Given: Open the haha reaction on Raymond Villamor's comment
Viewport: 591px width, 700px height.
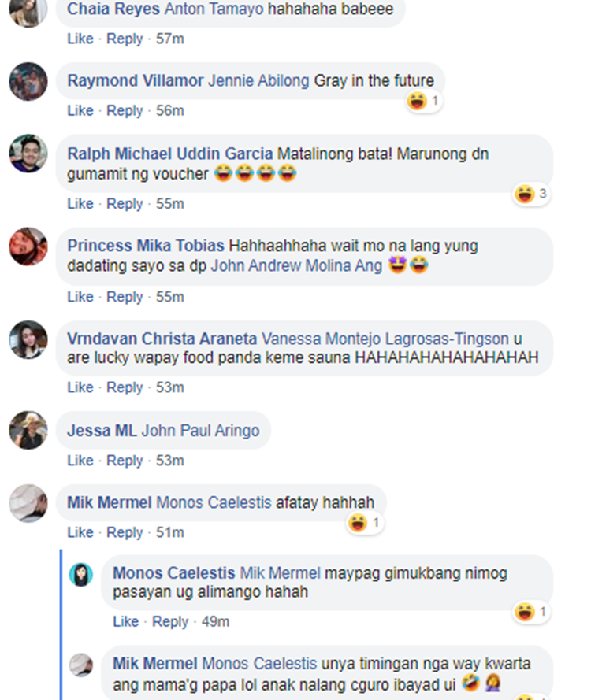Looking at the screenshot, I should [423, 102].
